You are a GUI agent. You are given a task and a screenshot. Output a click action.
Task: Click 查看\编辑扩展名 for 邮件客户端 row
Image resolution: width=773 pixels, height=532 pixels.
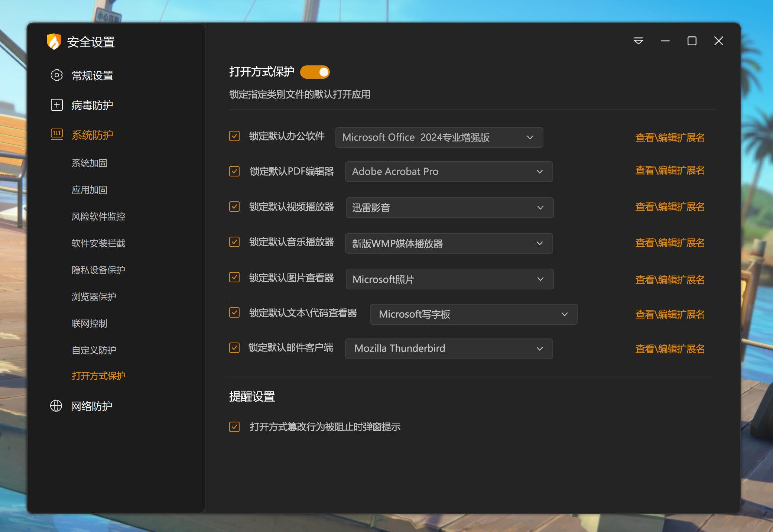pos(670,349)
